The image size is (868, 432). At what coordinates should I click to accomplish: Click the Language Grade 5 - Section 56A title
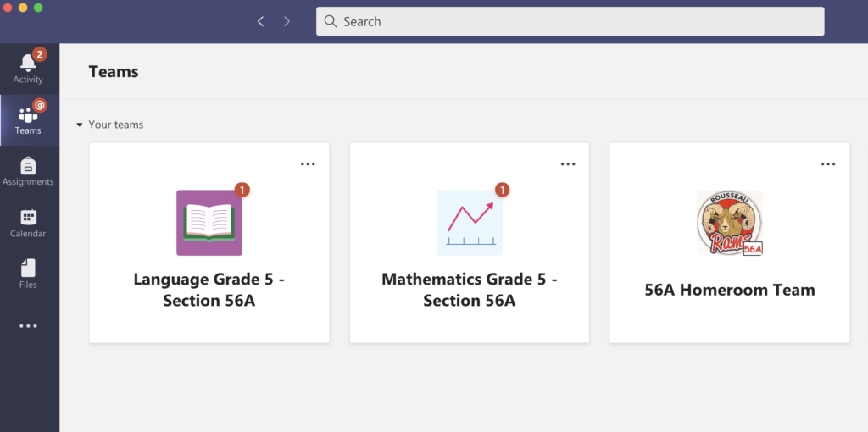pyautogui.click(x=209, y=290)
